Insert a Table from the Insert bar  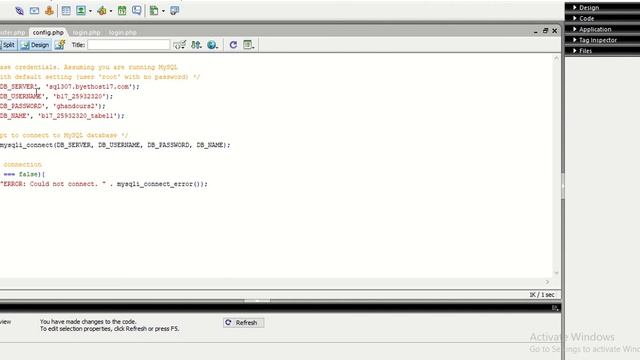(x=66, y=11)
